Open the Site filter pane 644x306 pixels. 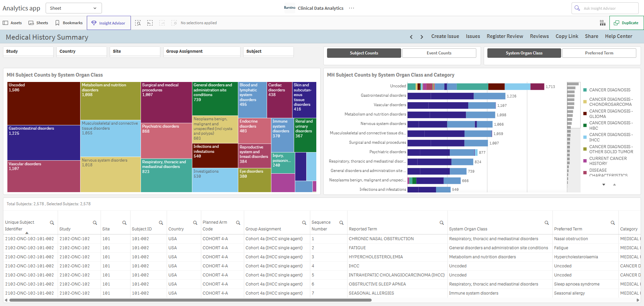click(x=135, y=51)
